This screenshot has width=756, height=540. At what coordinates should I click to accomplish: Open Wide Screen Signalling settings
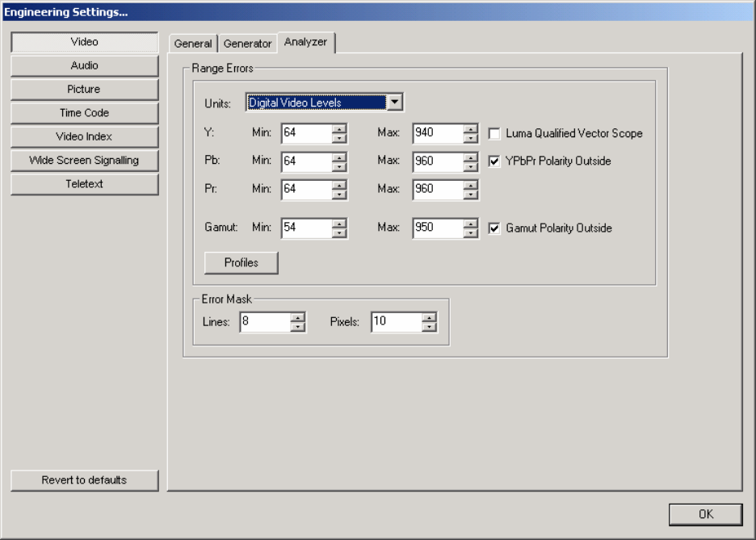coord(84,161)
